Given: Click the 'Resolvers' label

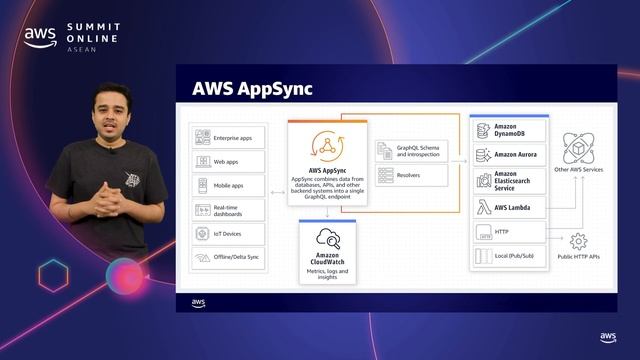Looking at the screenshot, I should tap(408, 175).
